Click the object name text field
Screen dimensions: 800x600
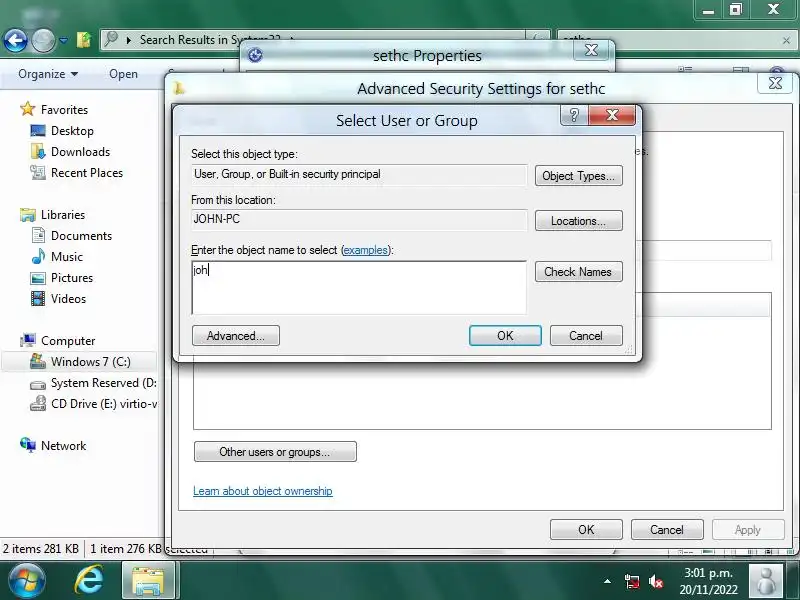359,288
